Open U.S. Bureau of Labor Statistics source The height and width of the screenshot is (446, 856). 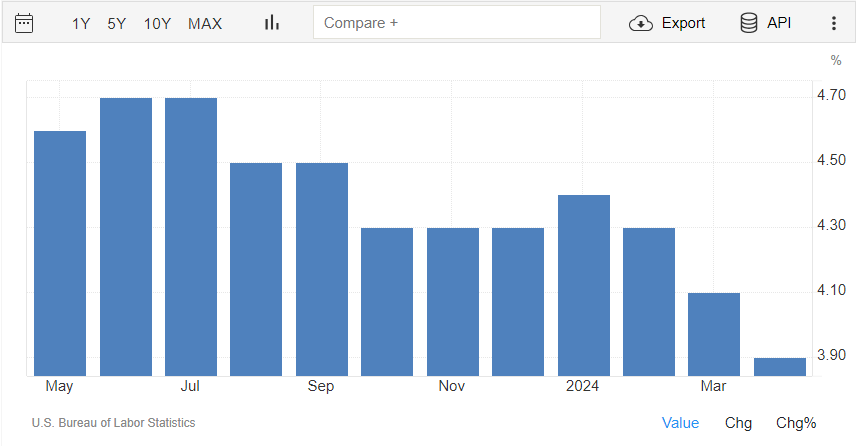[114, 423]
